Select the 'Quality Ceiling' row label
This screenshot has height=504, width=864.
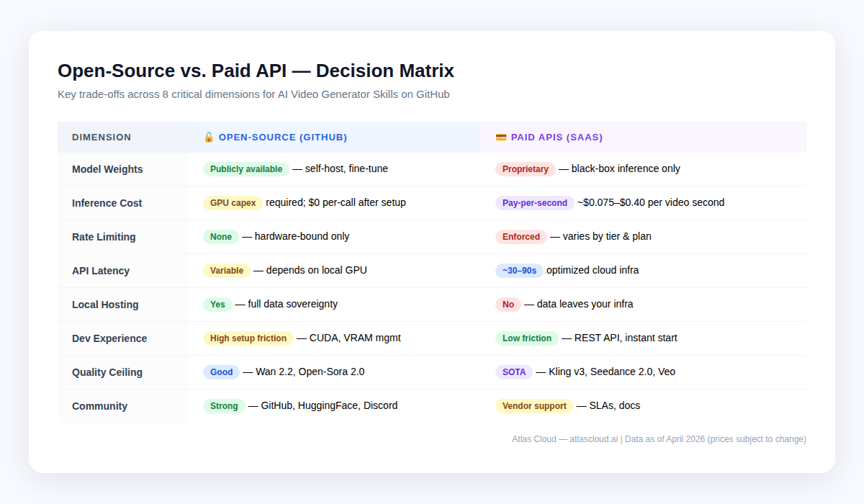coord(107,372)
